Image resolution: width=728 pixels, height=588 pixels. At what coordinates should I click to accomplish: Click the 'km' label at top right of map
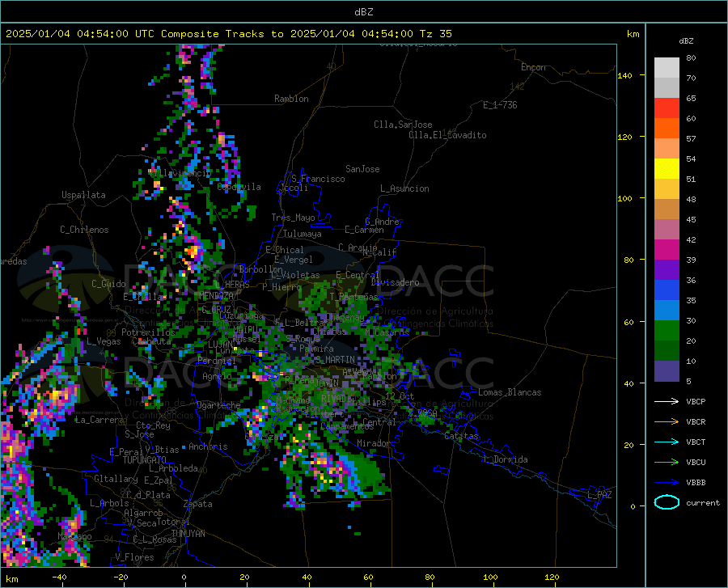click(633, 34)
